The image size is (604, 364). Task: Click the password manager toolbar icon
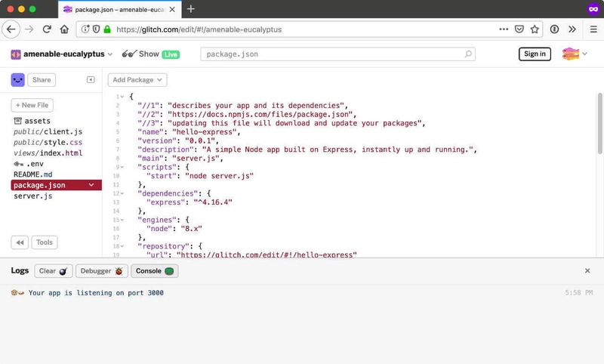[x=554, y=29]
